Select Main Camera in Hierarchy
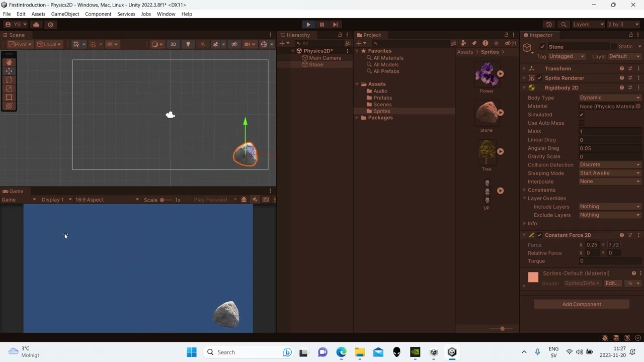The height and width of the screenshot is (362, 644). pyautogui.click(x=325, y=58)
